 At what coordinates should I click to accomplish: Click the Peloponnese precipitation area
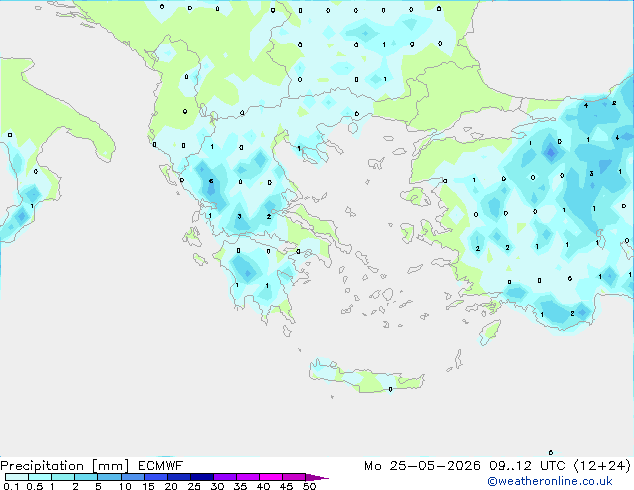(259, 275)
